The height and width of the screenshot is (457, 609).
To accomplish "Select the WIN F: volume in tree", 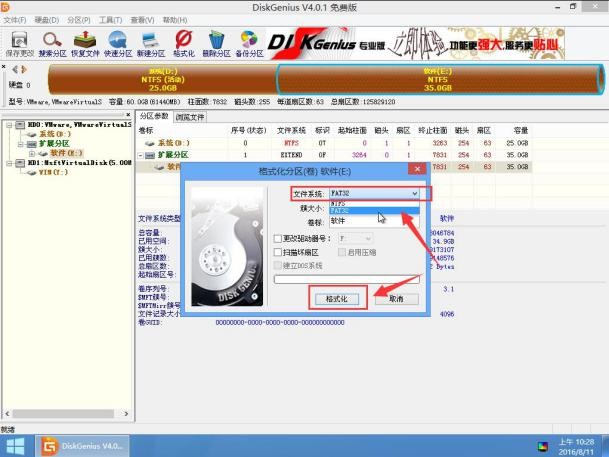I will tap(53, 172).
